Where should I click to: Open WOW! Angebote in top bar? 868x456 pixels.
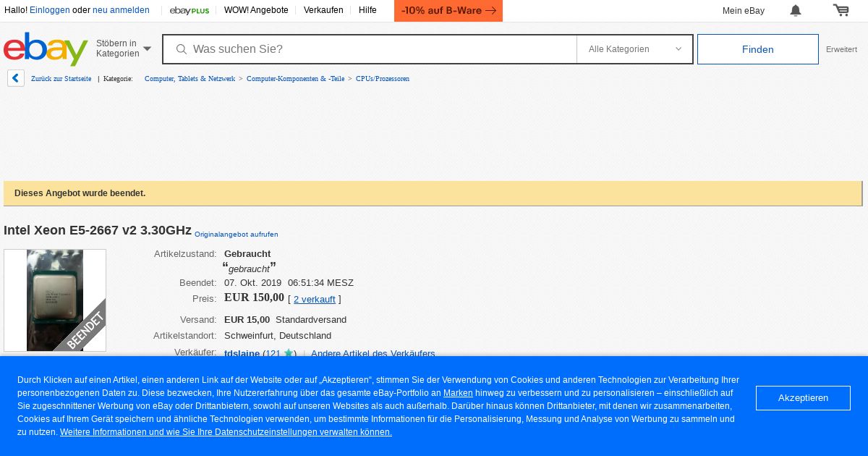click(x=256, y=10)
